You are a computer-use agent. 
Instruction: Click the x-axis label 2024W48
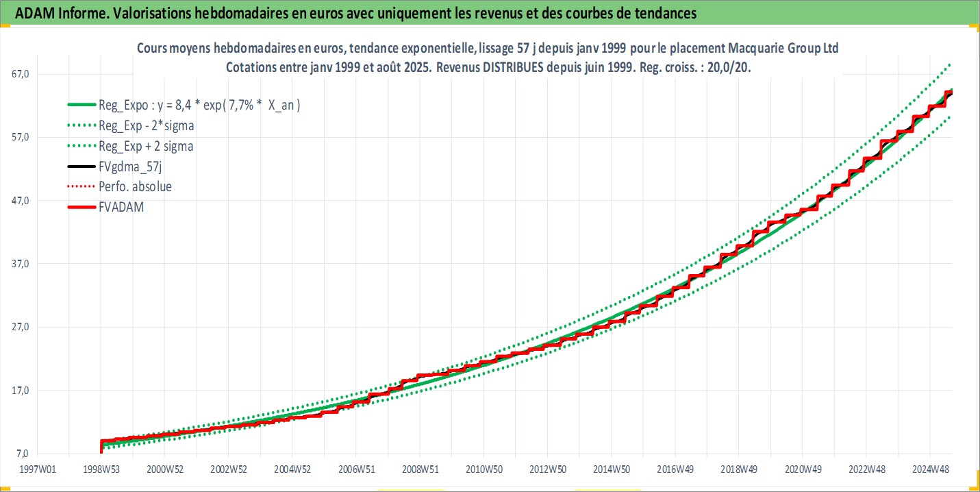(929, 469)
